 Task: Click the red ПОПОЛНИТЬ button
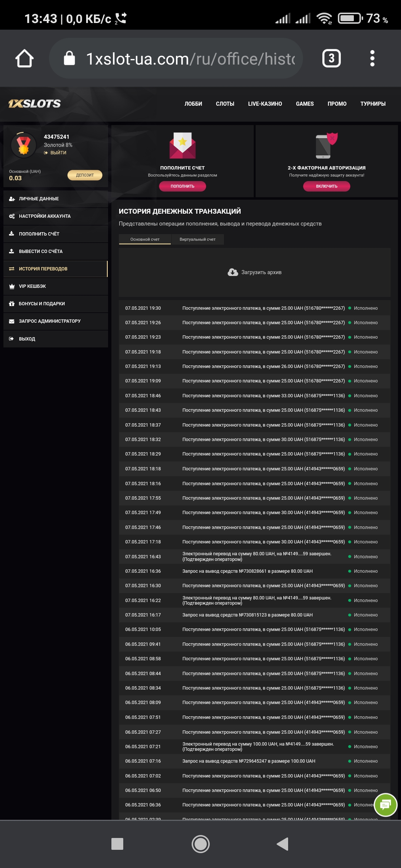pos(182,186)
